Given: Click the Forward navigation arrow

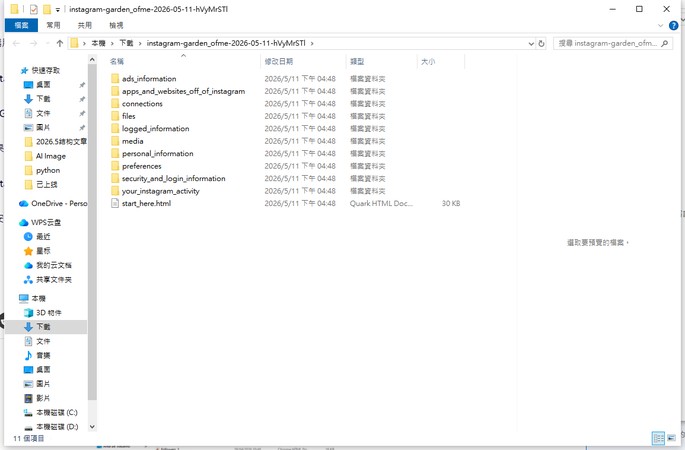Looking at the screenshot, I should point(33,43).
